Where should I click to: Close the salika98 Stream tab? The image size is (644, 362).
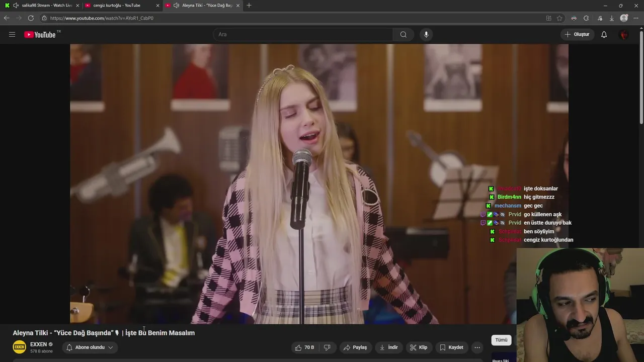(x=77, y=6)
